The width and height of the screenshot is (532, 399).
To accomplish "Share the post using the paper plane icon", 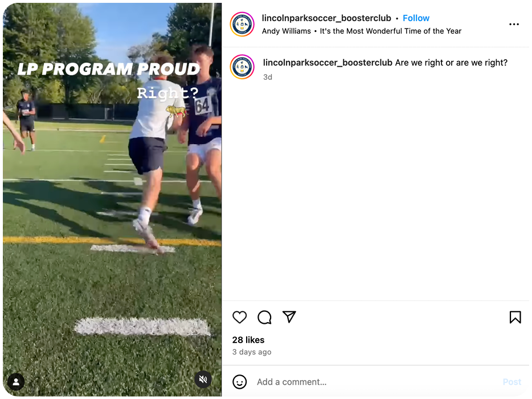I will (x=289, y=317).
